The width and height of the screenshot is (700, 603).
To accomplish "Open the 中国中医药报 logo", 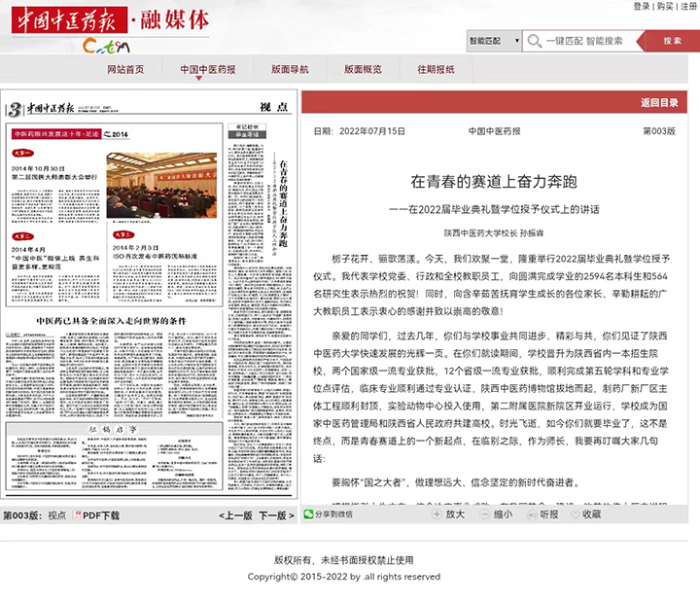I will pos(70,20).
